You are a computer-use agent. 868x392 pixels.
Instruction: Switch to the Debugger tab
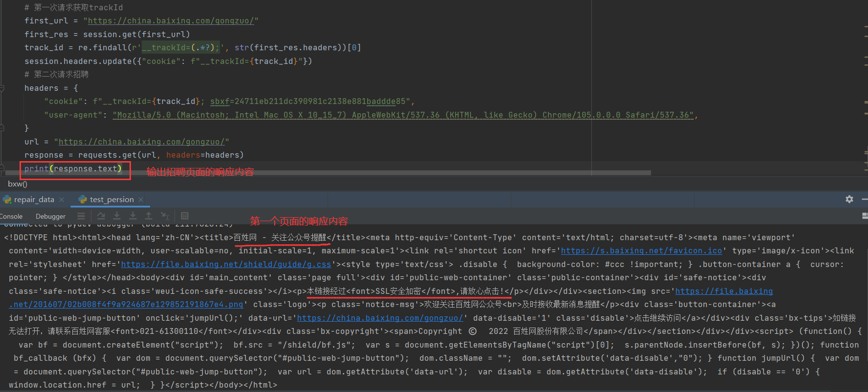[x=50, y=216]
